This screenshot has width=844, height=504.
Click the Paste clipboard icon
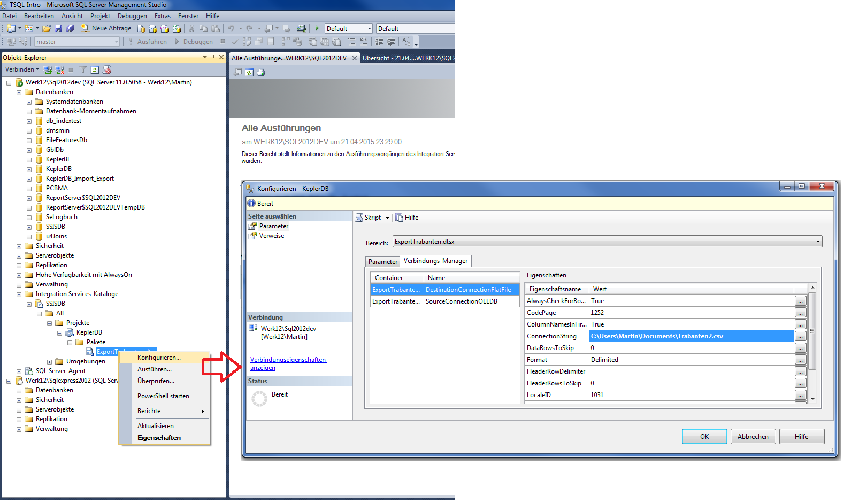[x=216, y=28]
